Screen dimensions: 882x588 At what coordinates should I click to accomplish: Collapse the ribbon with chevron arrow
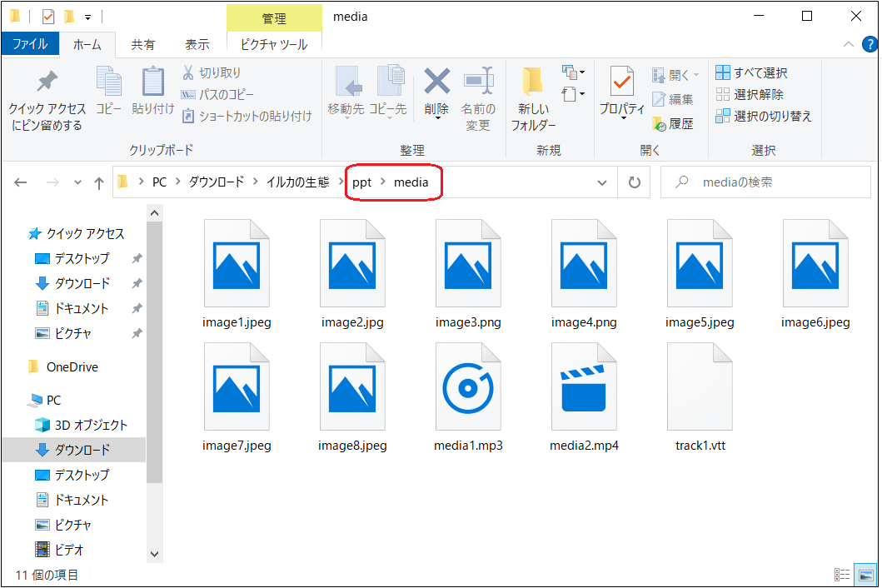coord(849,45)
